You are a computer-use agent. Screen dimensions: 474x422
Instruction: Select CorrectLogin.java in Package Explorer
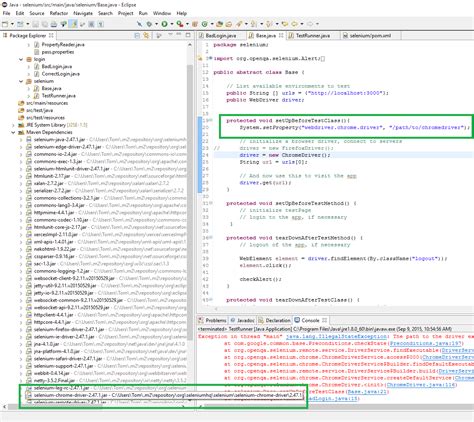[x=60, y=74]
